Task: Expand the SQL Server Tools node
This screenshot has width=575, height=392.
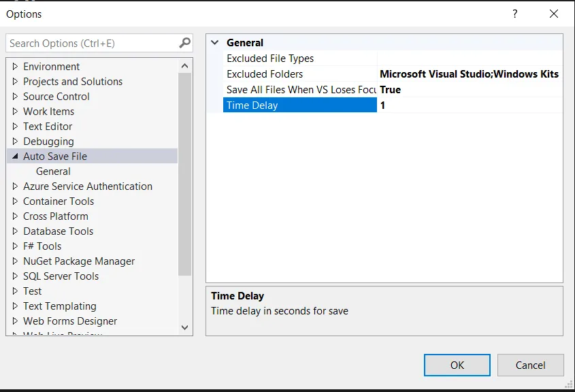Action: [15, 276]
